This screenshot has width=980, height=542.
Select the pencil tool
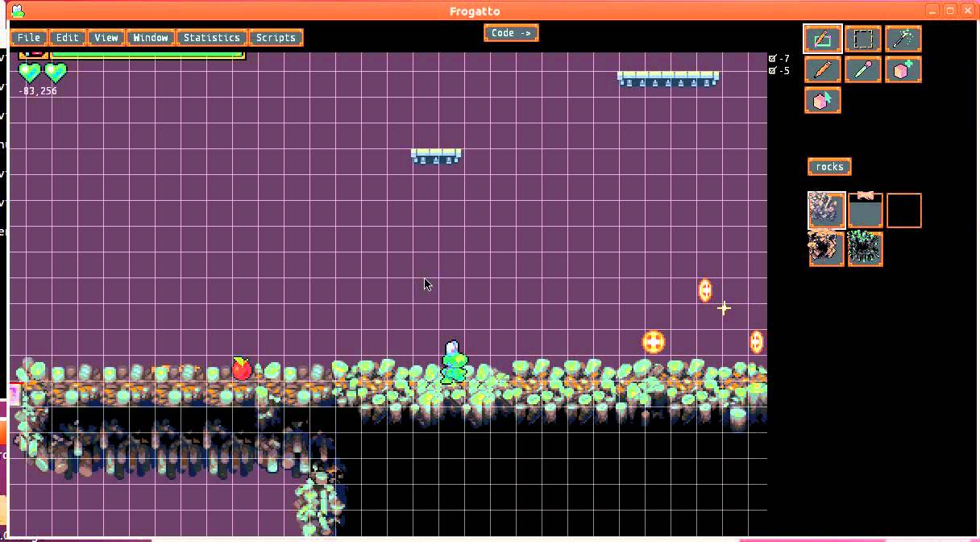coord(823,70)
